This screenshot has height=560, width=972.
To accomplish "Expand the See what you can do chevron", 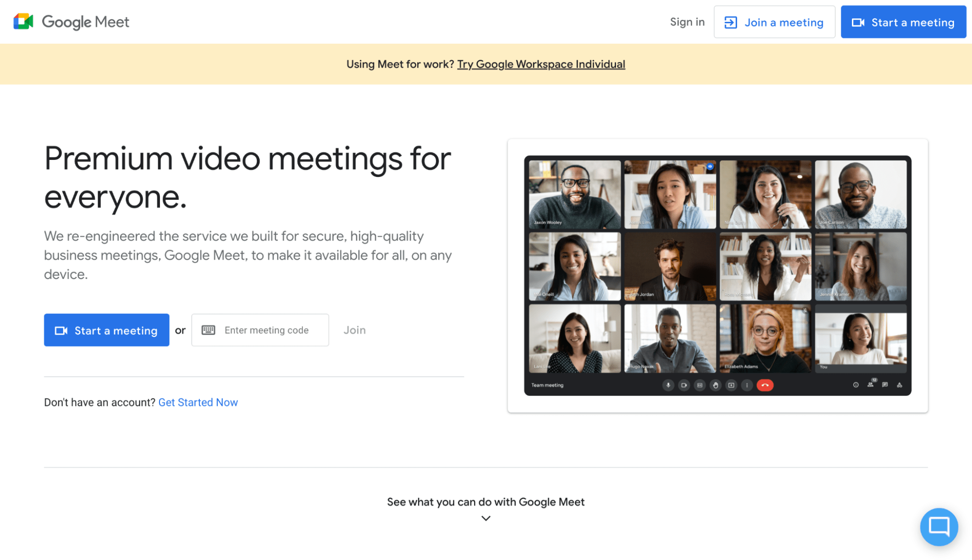I will (485, 518).
